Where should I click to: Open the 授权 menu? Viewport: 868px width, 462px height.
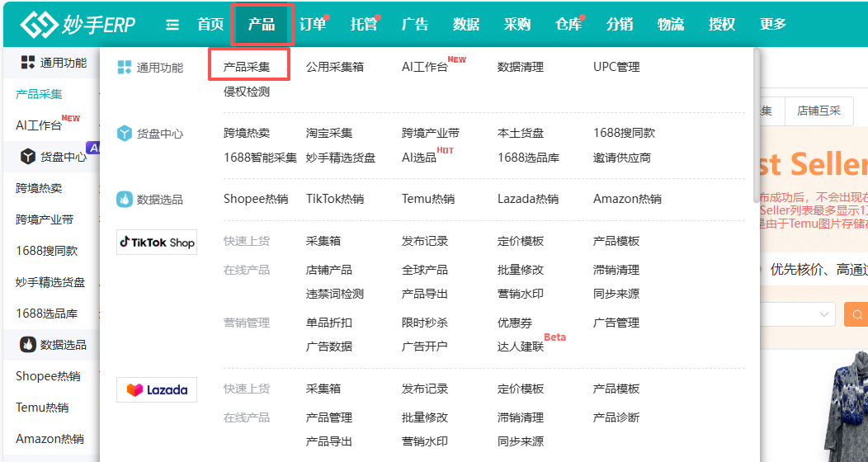pos(722,25)
